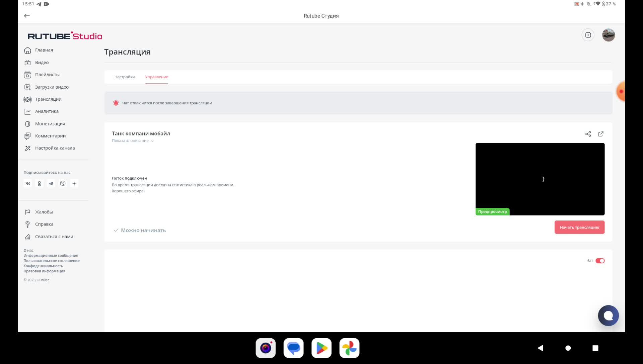
Task: Click the Viber social icon
Action: tap(63, 183)
